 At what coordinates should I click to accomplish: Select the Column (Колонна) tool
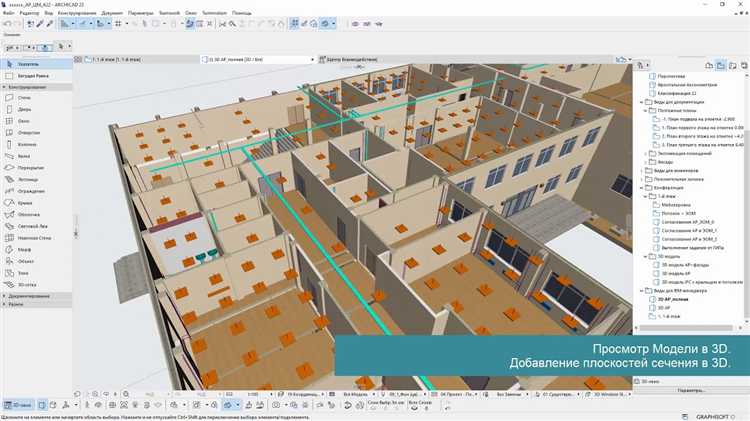click(x=36, y=144)
